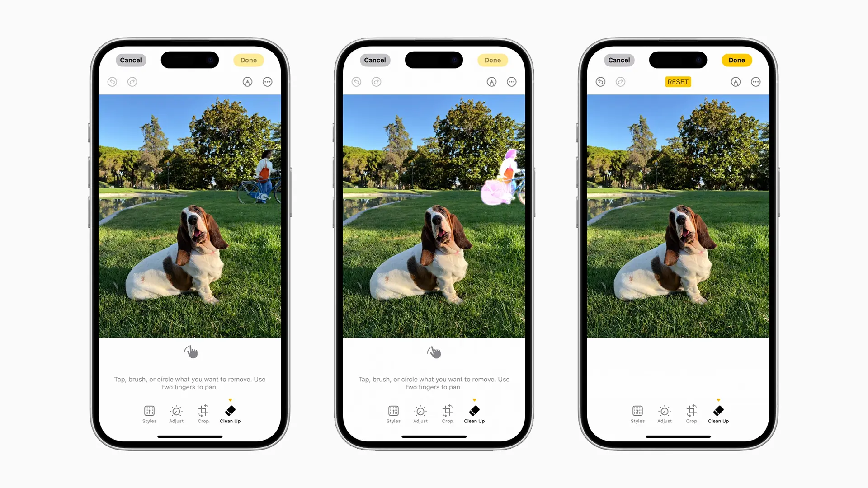Select the Adjust tool
Viewport: 868px width, 488px height.
176,413
